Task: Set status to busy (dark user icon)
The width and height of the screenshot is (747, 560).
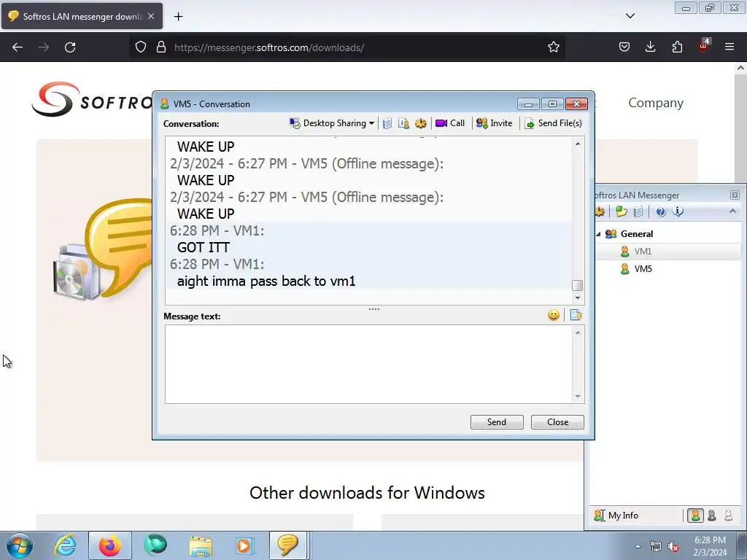Action: [x=712, y=516]
